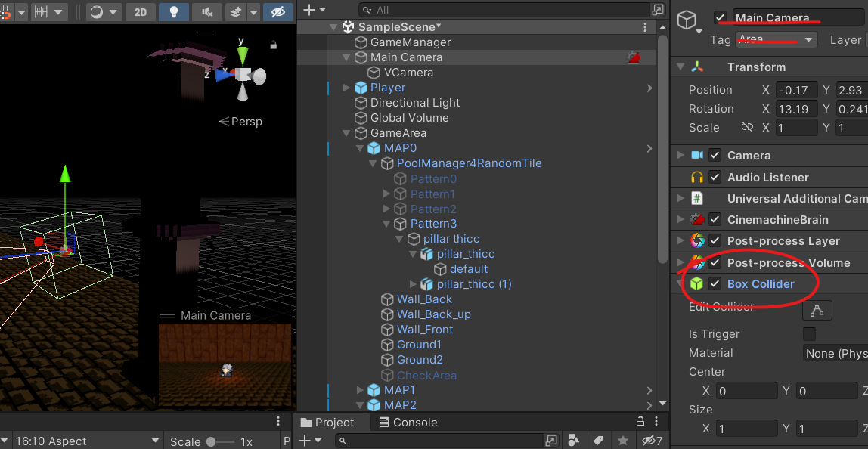868x449 pixels.
Task: Click the scene gizmo lock icon
Action: pos(274,45)
